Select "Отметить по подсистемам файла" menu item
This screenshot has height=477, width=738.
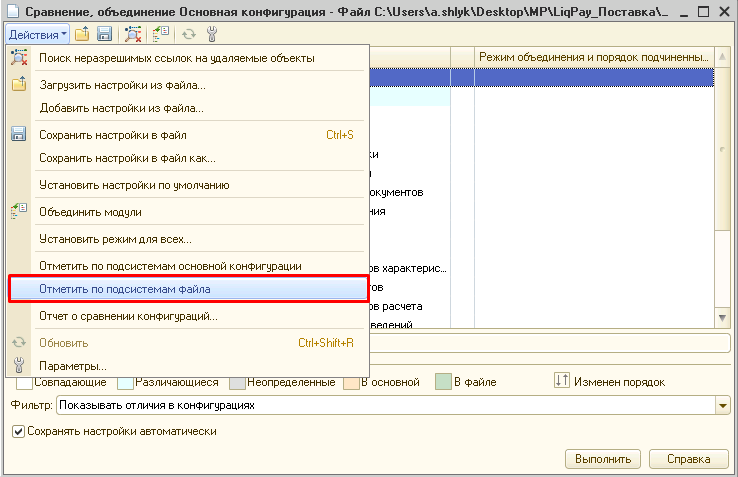pos(125,289)
